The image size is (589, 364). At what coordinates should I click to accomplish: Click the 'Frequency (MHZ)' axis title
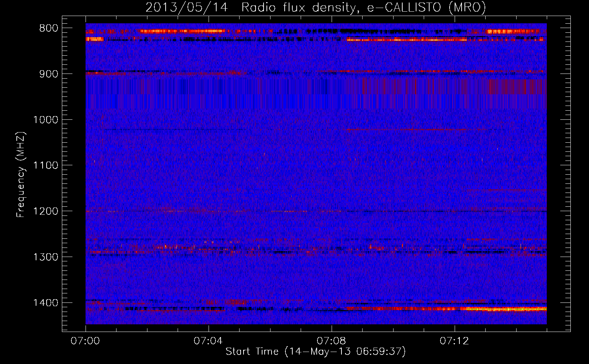21,175
